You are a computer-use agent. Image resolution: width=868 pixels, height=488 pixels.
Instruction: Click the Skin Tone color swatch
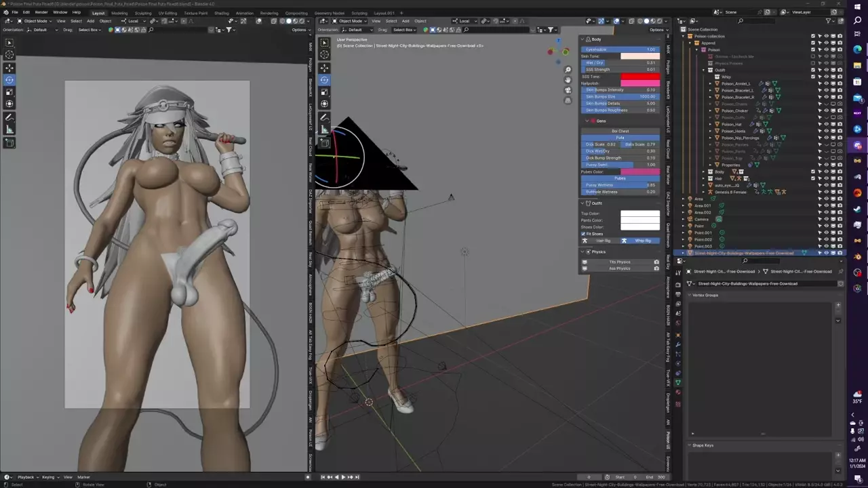coord(639,56)
